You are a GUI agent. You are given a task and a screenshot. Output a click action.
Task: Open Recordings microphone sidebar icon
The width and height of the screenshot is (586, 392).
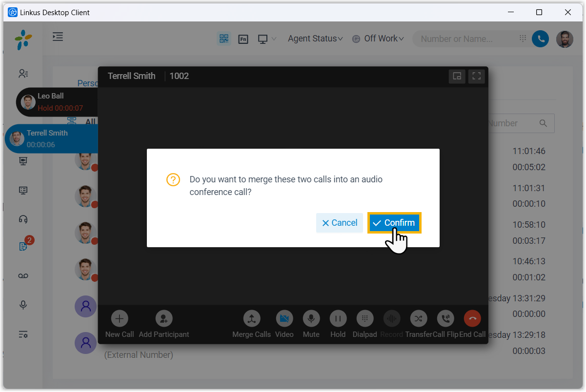coord(23,305)
